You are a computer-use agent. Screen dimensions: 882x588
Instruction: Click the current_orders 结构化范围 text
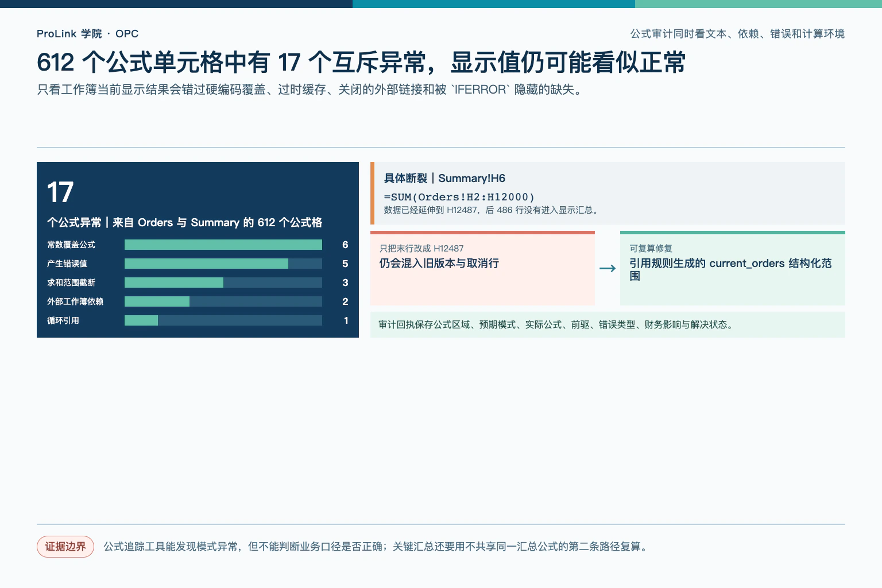(x=730, y=269)
